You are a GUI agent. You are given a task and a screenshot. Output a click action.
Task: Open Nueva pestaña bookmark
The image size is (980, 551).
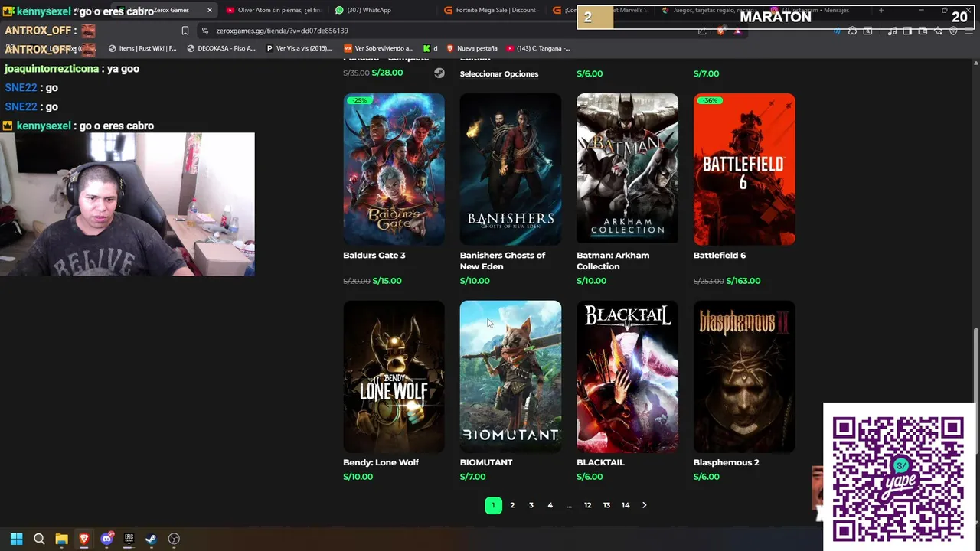click(472, 48)
